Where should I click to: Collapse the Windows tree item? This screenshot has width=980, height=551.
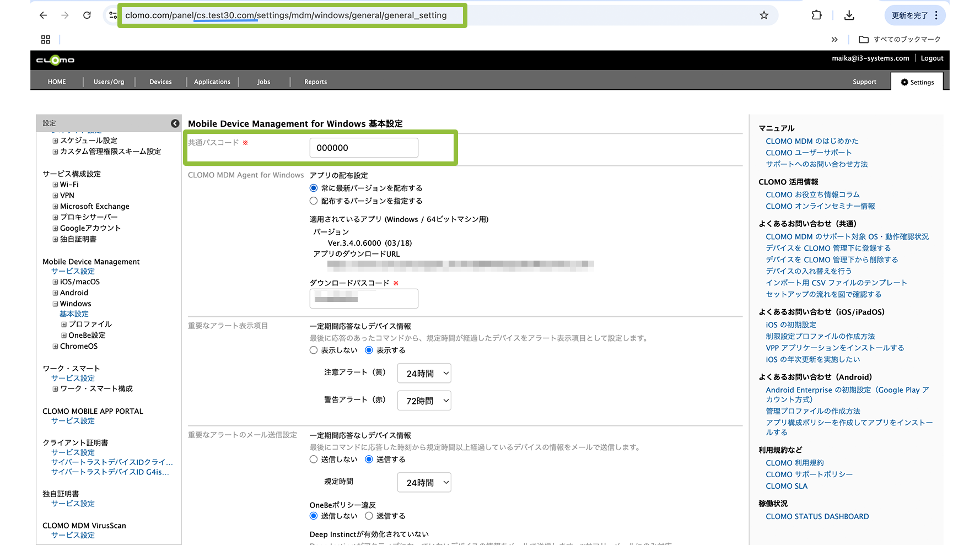click(x=55, y=304)
